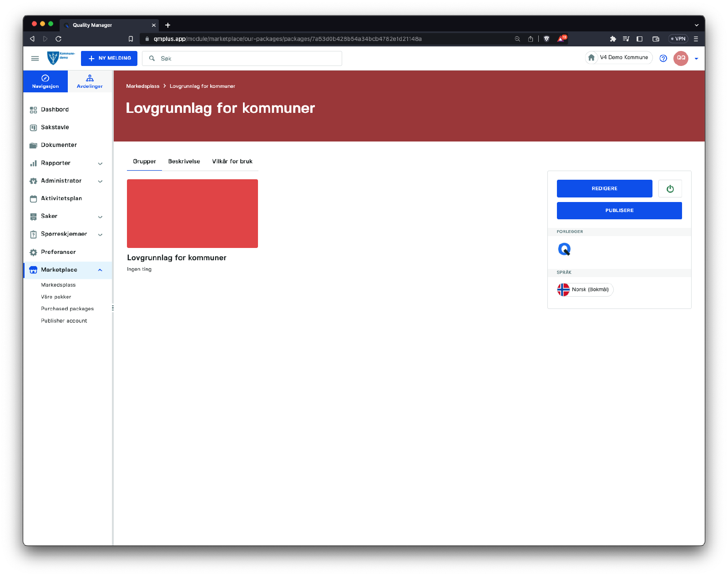Toggle the VPN switch in browser
This screenshot has width=728, height=576.
(678, 39)
